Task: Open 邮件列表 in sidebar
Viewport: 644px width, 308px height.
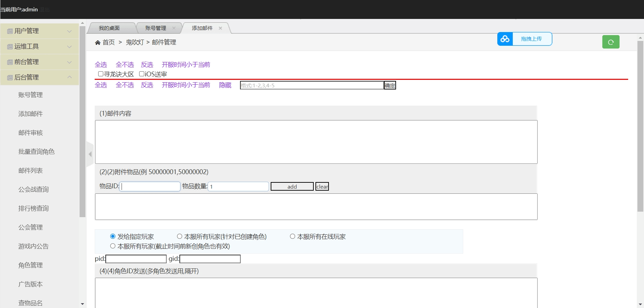Action: coord(31,171)
